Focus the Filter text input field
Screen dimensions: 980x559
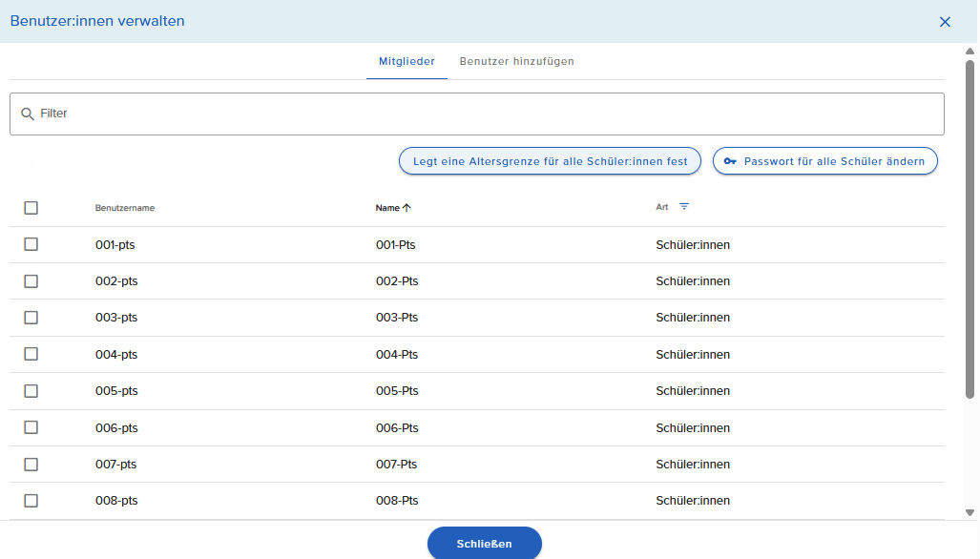pos(477,114)
